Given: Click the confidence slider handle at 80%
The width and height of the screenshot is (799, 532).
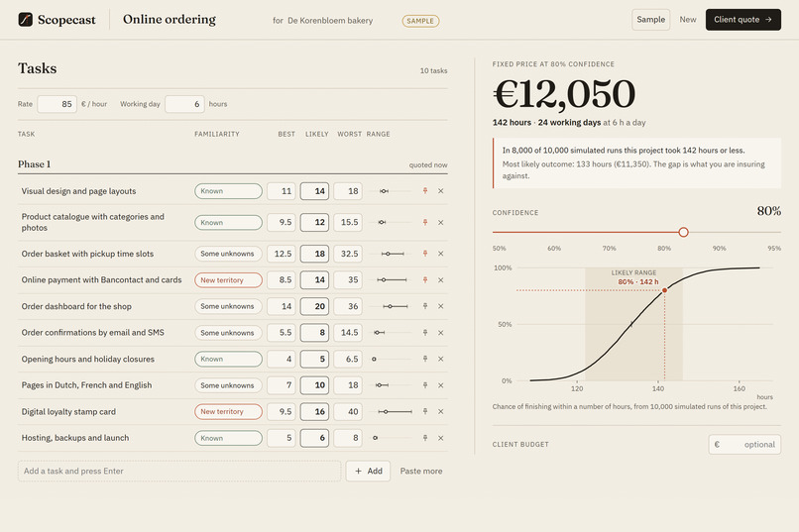Looking at the screenshot, I should click(x=683, y=232).
